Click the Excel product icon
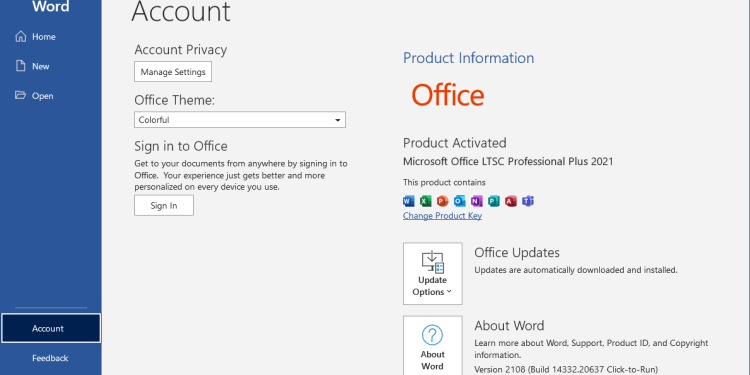 tap(426, 201)
